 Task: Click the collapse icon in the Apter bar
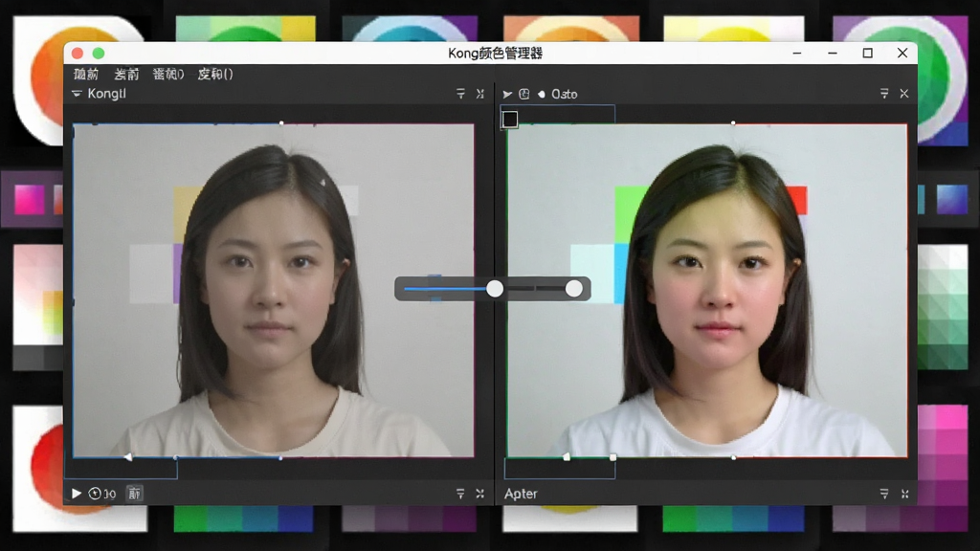[x=905, y=494]
